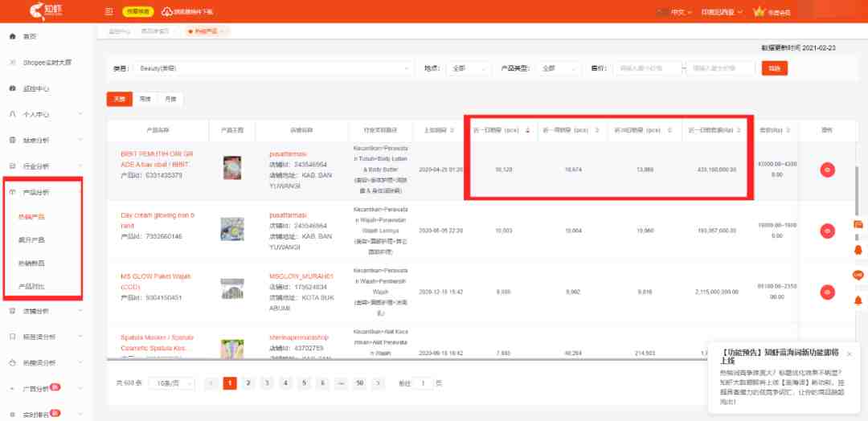Click the 个人中心 person icon
The image size is (868, 421).
[13, 114]
